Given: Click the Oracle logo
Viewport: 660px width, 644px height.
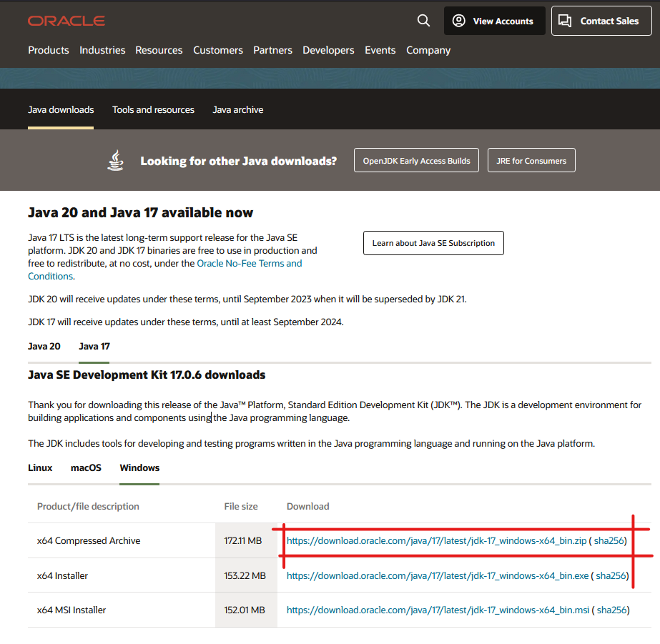Looking at the screenshot, I should coord(67,21).
